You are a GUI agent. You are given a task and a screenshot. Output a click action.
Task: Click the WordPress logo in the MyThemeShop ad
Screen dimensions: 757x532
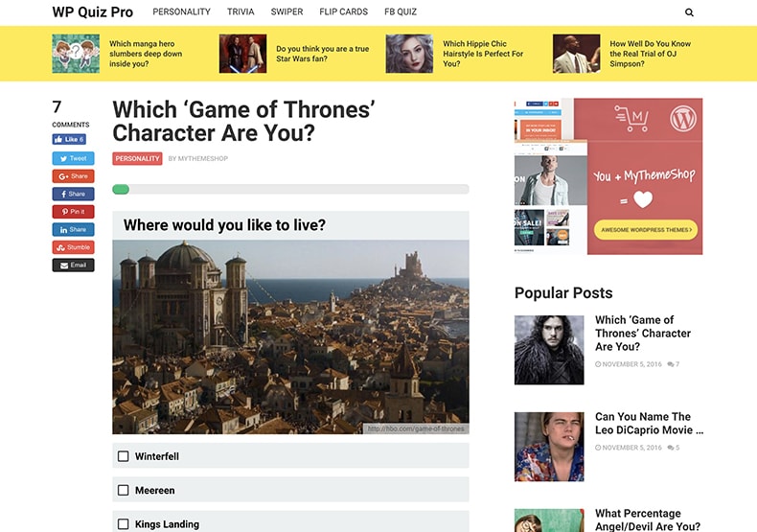click(683, 118)
